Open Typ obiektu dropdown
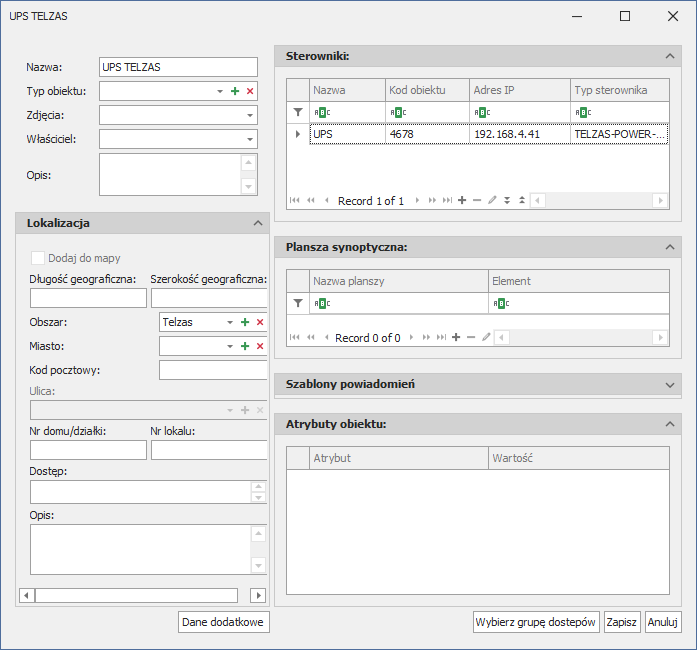 coord(220,91)
